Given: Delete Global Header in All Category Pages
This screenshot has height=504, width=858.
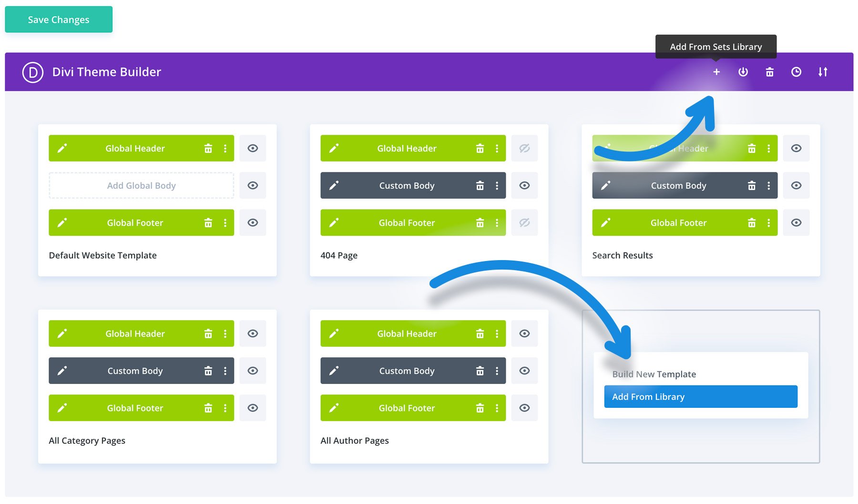Looking at the screenshot, I should 208,333.
